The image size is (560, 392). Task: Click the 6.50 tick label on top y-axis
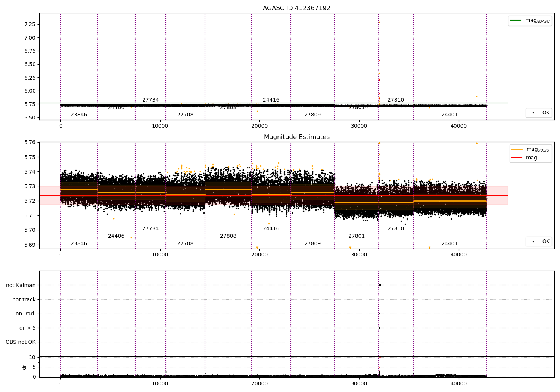(x=29, y=64)
